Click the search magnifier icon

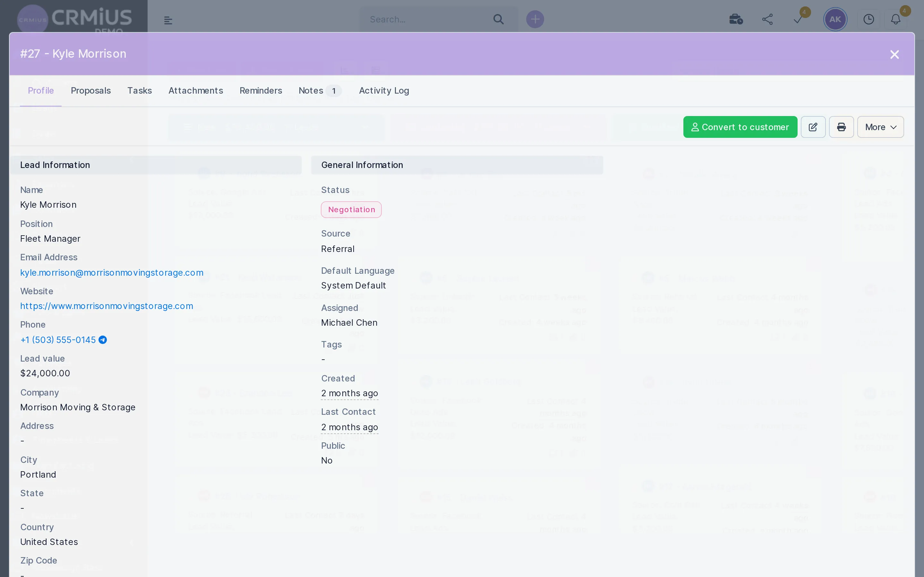[498, 19]
